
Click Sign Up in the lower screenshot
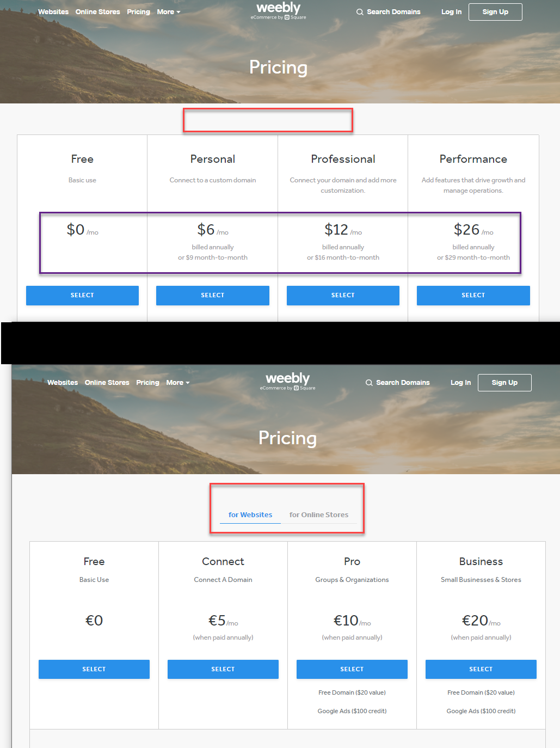[x=504, y=383]
